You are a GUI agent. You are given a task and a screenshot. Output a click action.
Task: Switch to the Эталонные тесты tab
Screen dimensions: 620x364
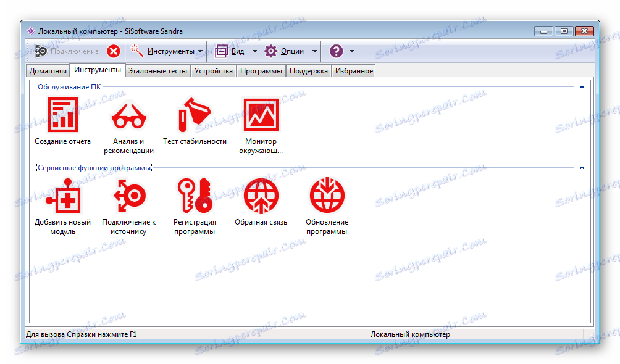tap(157, 70)
